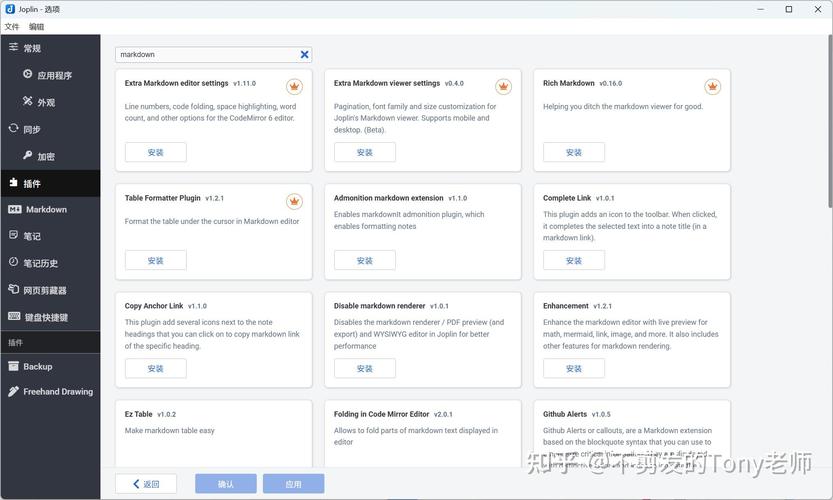Click the vertical scrollbar of plugin list
Viewport: 833px width, 500px height.
click(x=830, y=121)
